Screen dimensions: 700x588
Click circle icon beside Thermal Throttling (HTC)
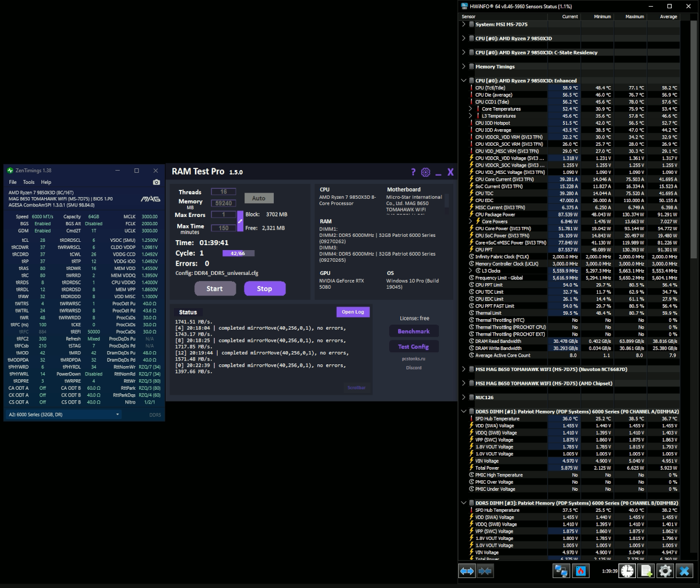[471, 320]
